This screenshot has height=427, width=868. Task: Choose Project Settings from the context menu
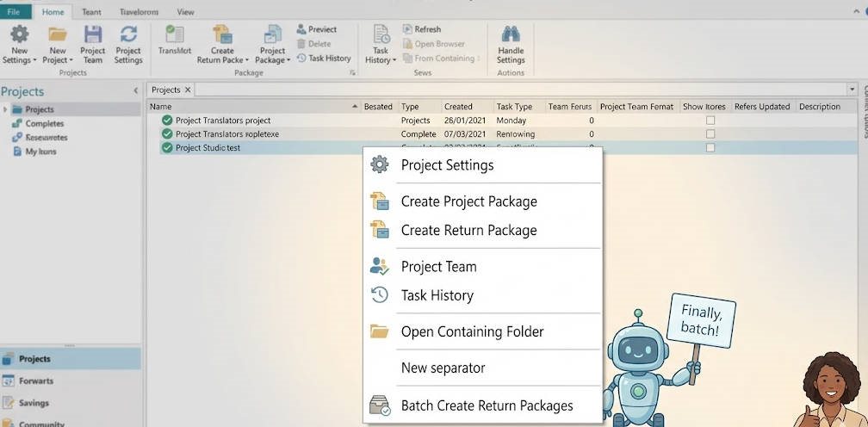[482, 164]
